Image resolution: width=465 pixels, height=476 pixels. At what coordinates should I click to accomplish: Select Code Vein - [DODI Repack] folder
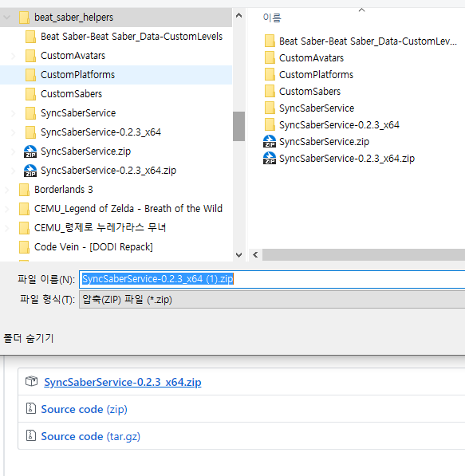click(93, 247)
